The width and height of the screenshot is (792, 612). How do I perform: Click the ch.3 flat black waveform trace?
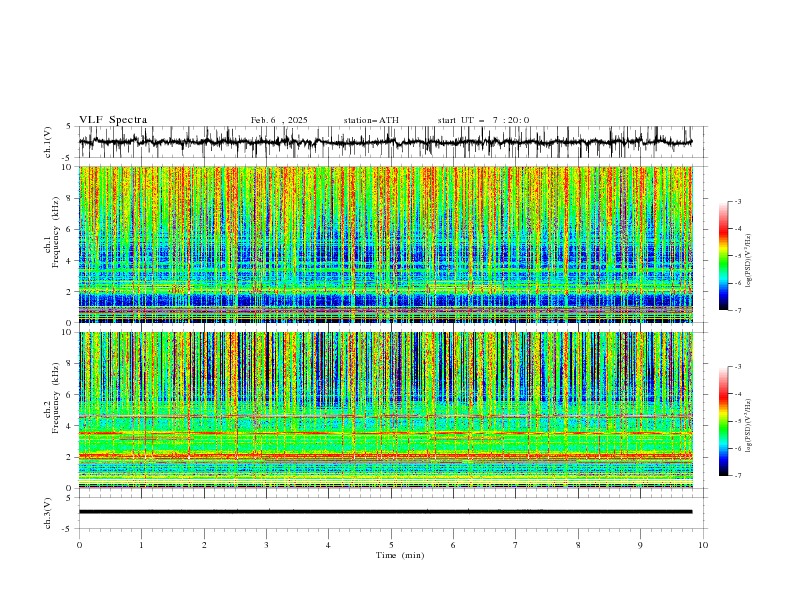(x=386, y=512)
